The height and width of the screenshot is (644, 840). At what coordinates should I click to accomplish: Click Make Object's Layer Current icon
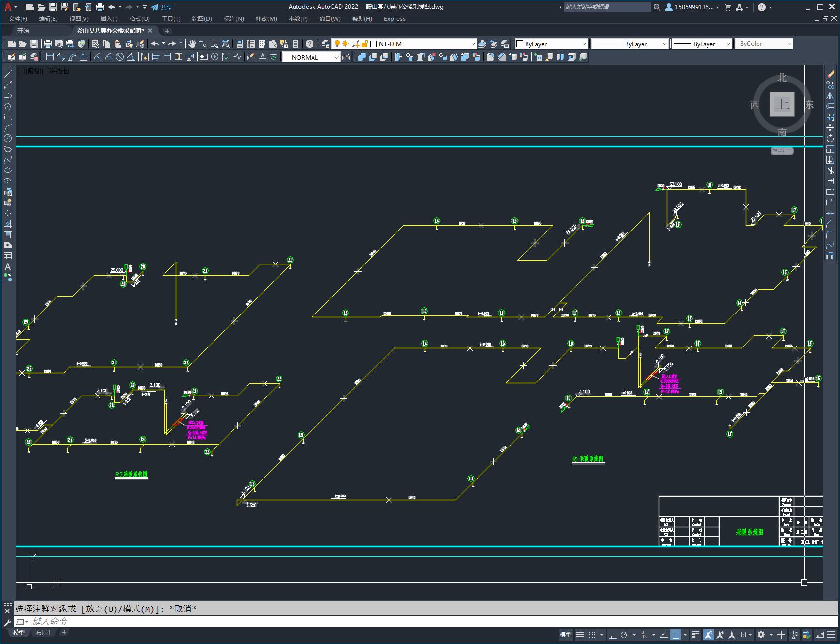click(482, 44)
